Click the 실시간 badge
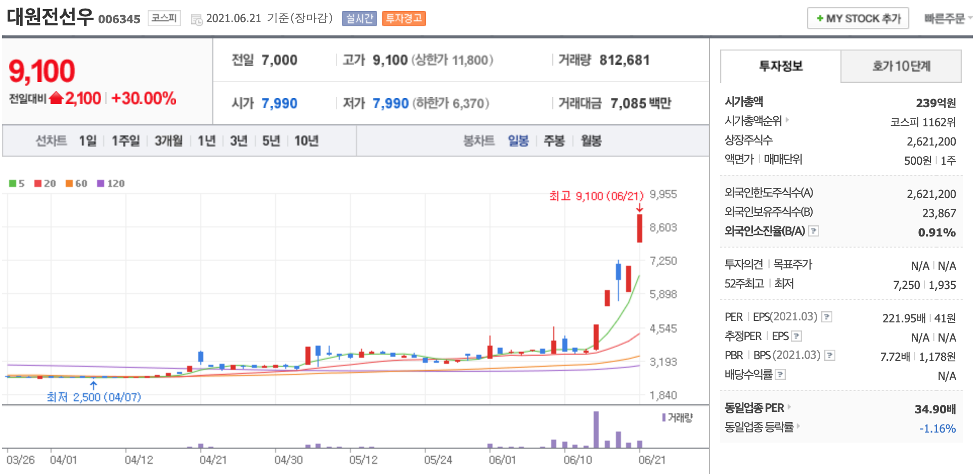 pyautogui.click(x=359, y=19)
